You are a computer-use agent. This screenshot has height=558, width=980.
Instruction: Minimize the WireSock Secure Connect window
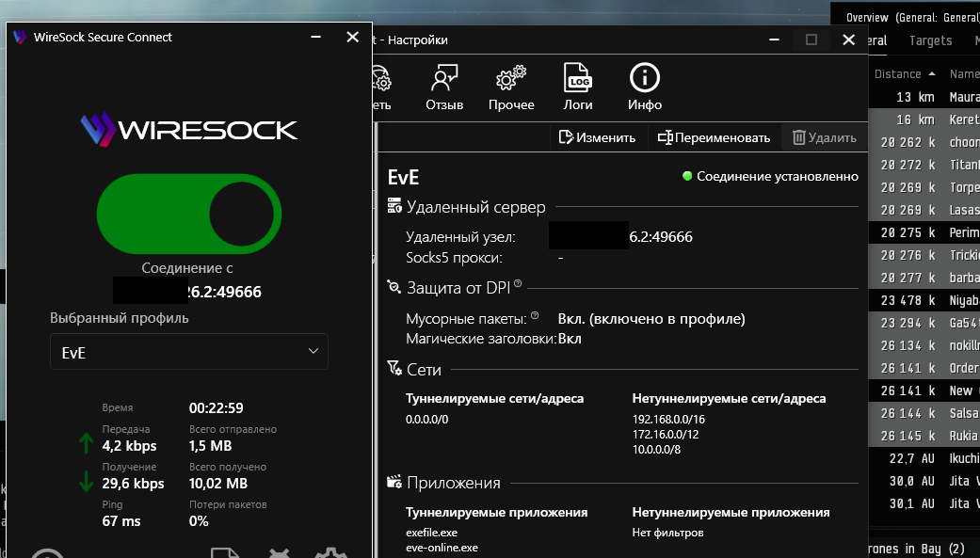(315, 37)
